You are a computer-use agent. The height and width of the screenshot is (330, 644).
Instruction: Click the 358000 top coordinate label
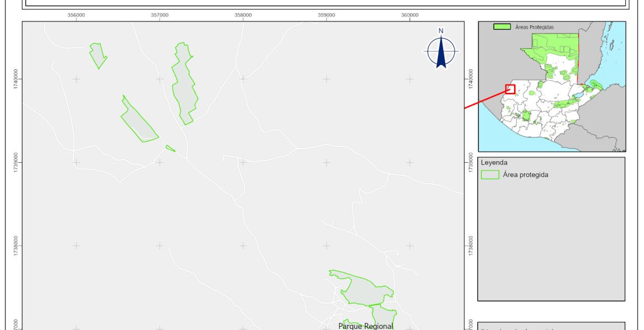click(243, 15)
